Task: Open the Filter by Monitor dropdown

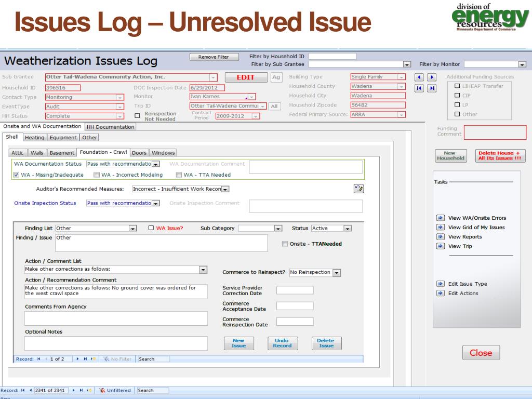Action: click(x=522, y=64)
